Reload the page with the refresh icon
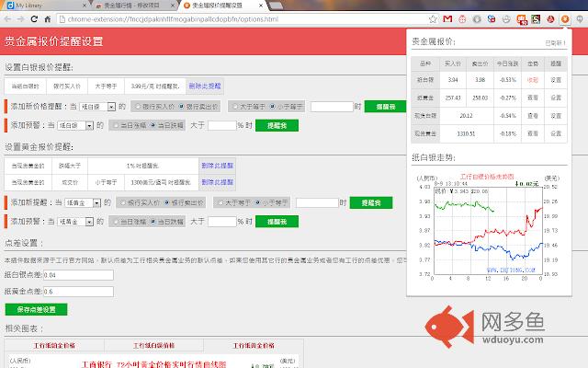Viewport: 588px width, 368px height. click(34, 18)
